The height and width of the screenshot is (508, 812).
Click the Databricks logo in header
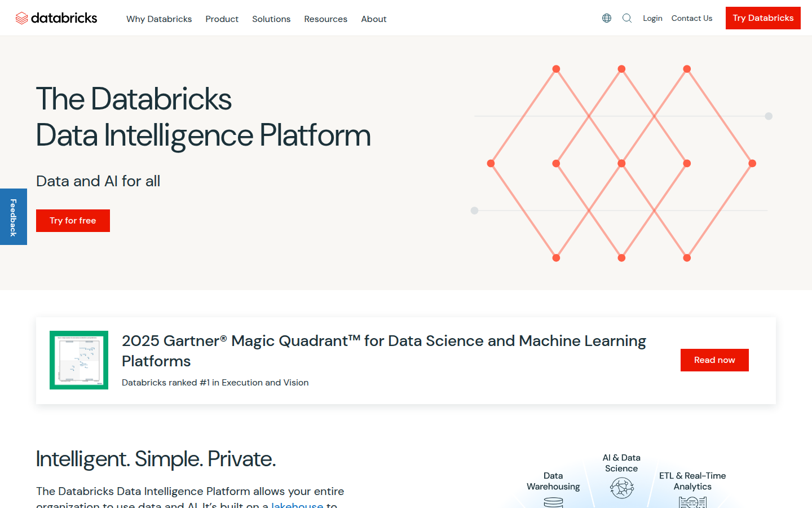tap(56, 18)
